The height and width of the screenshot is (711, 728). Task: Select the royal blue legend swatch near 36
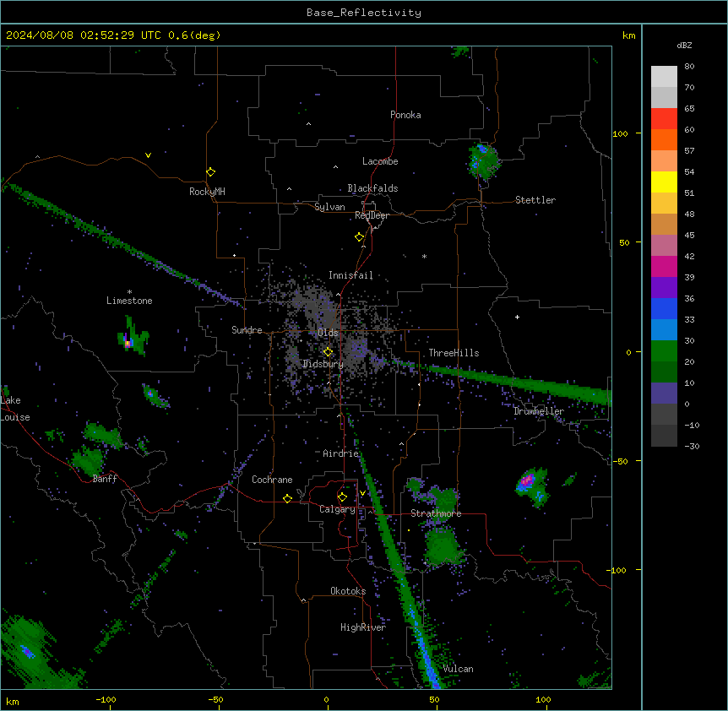664,308
